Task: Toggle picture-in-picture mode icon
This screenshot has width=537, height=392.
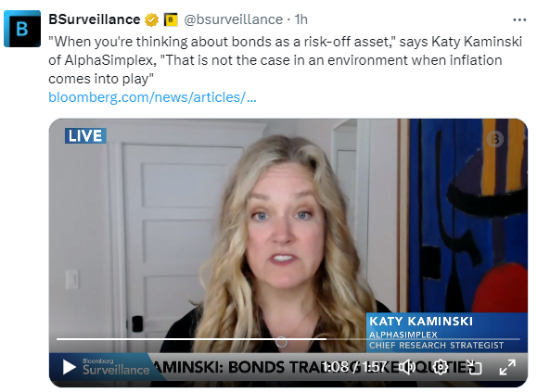Action: [474, 367]
